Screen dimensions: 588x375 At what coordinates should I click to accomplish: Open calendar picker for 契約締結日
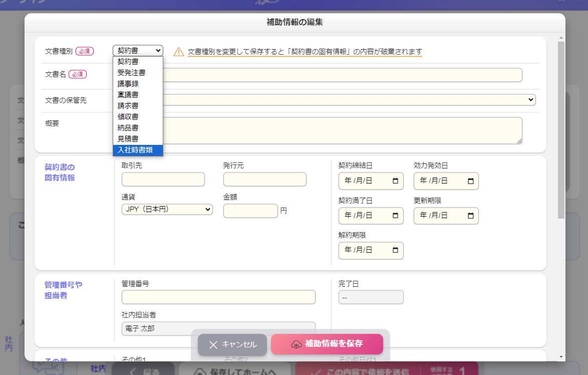click(395, 181)
